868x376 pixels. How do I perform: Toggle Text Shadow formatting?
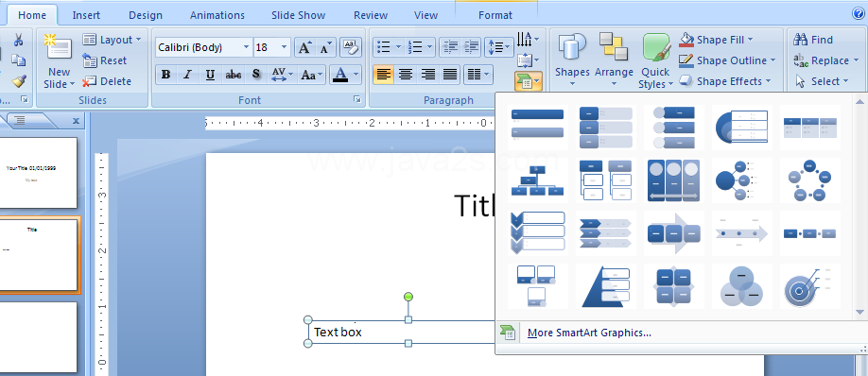255,75
